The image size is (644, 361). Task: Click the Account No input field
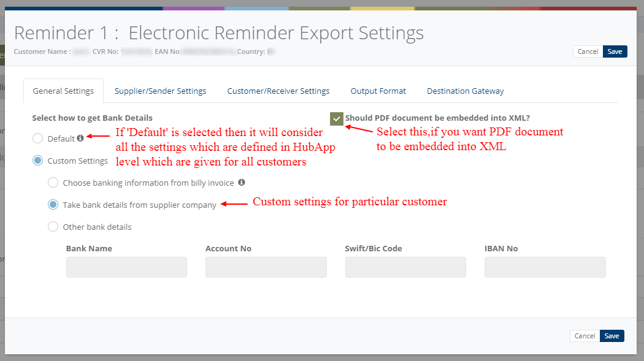[x=266, y=267]
